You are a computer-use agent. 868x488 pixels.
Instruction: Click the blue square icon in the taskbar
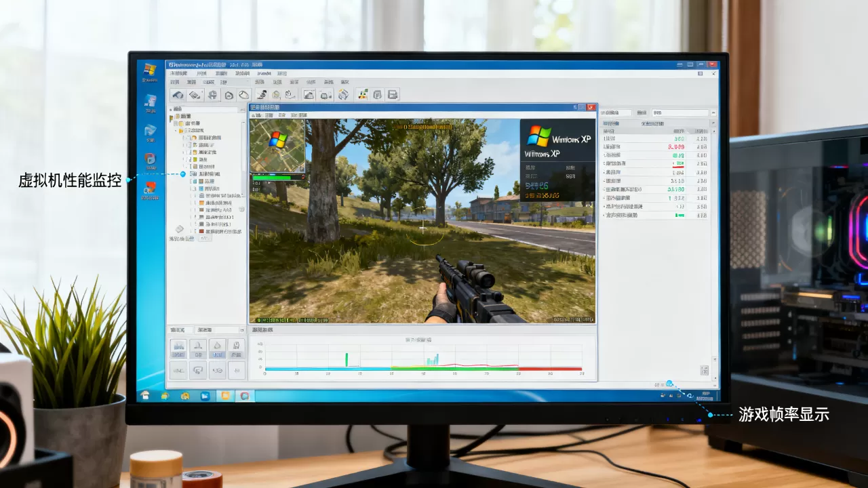(205, 396)
